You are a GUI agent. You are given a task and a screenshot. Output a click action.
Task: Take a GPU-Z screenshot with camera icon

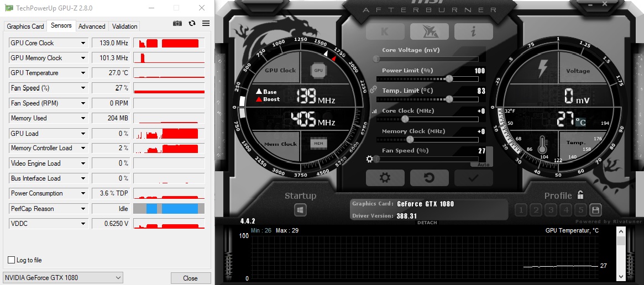[177, 23]
